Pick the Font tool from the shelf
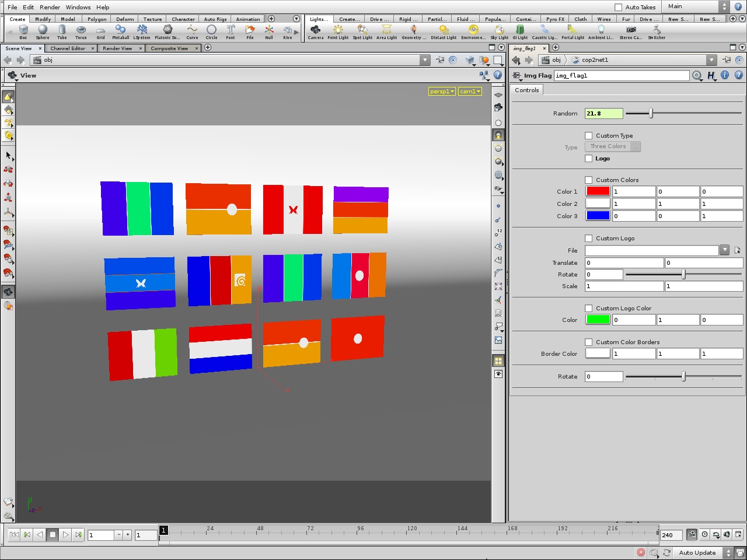The height and width of the screenshot is (560, 747). (x=231, y=29)
